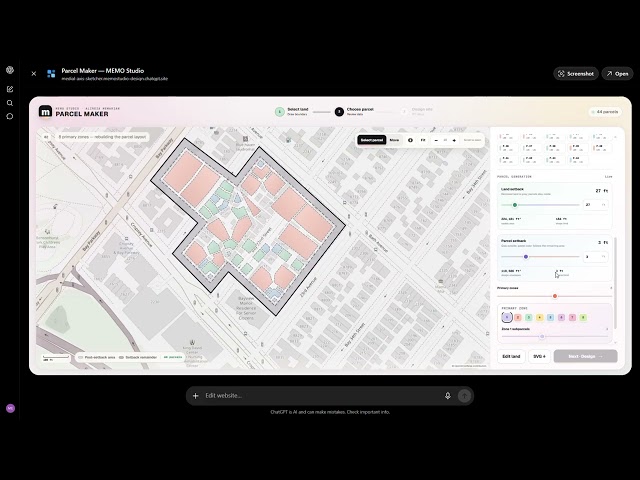Click the send arrow button in chat box
The width and height of the screenshot is (640, 480).
pos(464,396)
